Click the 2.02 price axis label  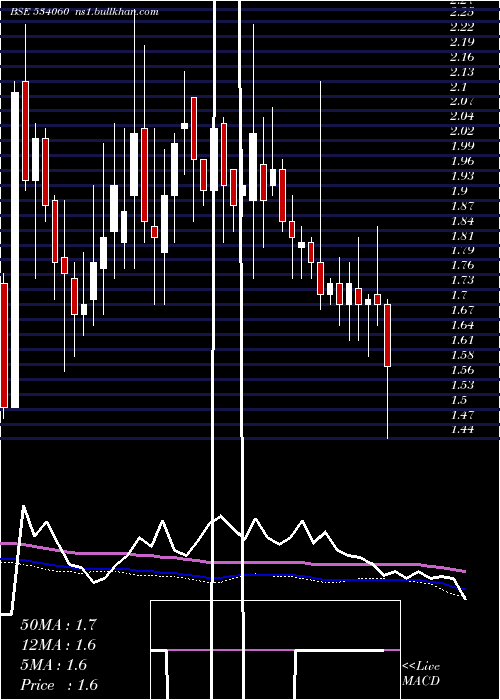click(x=462, y=131)
